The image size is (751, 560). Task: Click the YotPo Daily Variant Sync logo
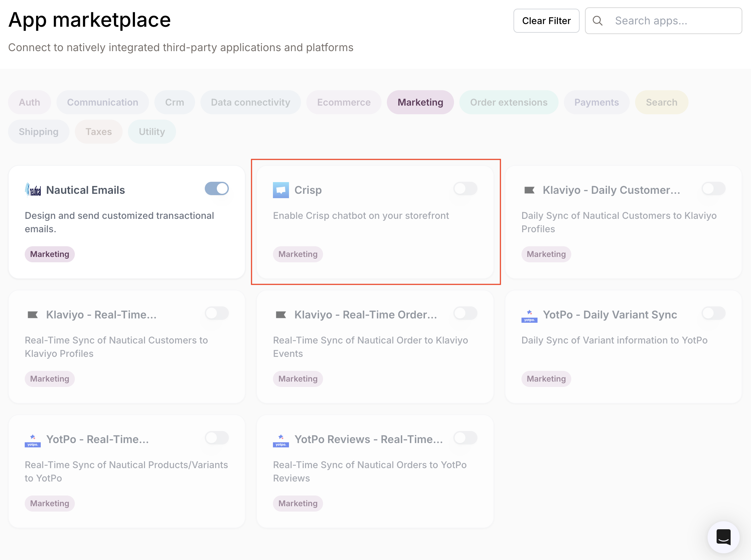click(x=529, y=316)
